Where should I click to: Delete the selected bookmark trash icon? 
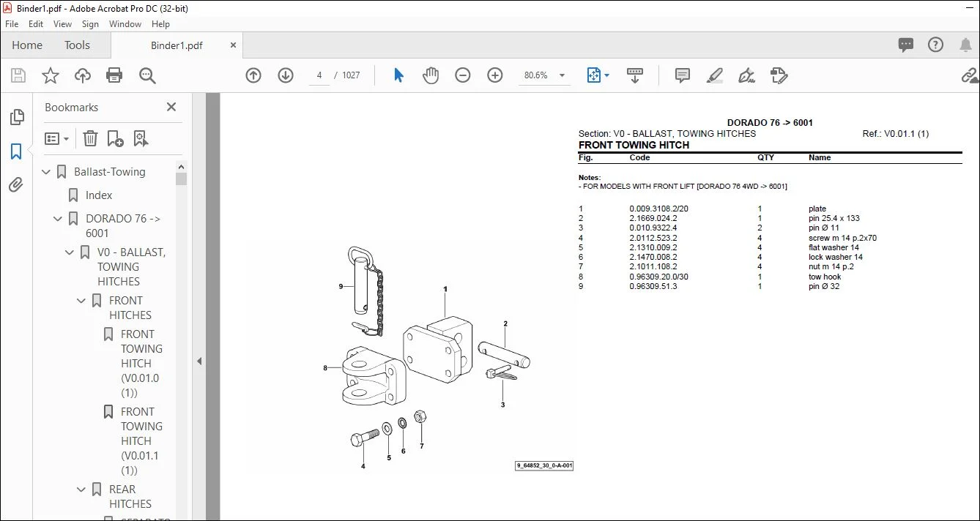point(90,138)
